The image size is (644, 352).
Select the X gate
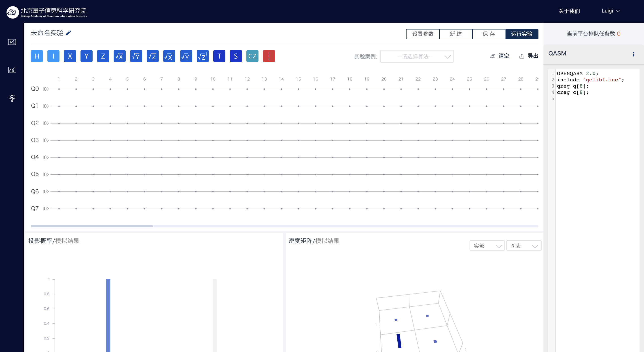click(70, 56)
